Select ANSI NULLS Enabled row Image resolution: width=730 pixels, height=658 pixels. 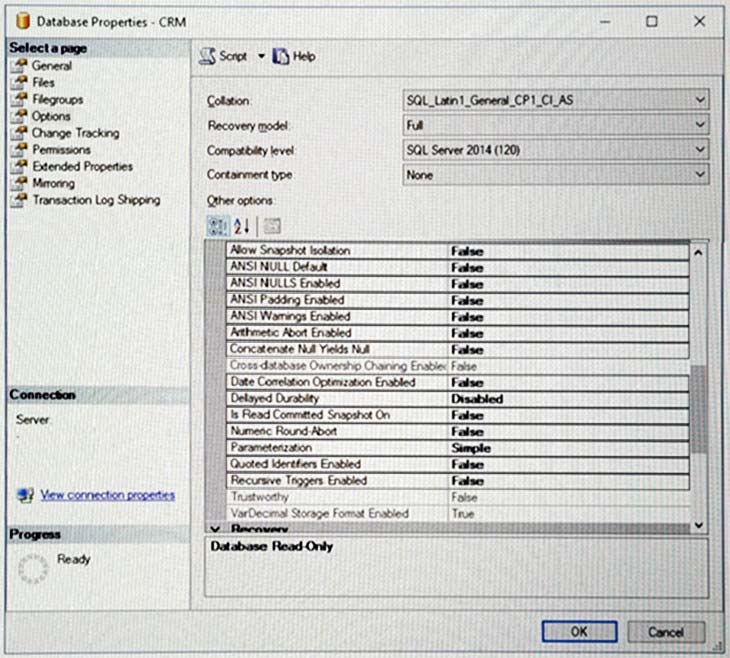(458, 284)
